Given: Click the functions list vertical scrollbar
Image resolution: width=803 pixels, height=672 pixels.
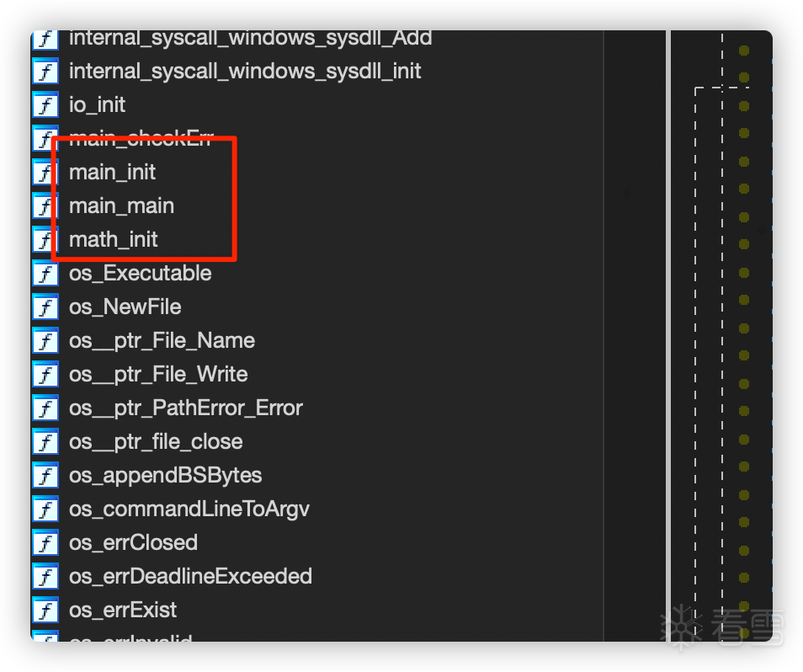Looking at the screenshot, I should pyautogui.click(x=668, y=337).
